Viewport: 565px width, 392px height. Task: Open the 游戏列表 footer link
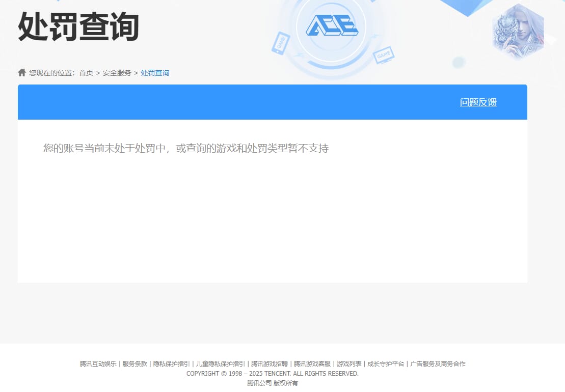pyautogui.click(x=349, y=364)
